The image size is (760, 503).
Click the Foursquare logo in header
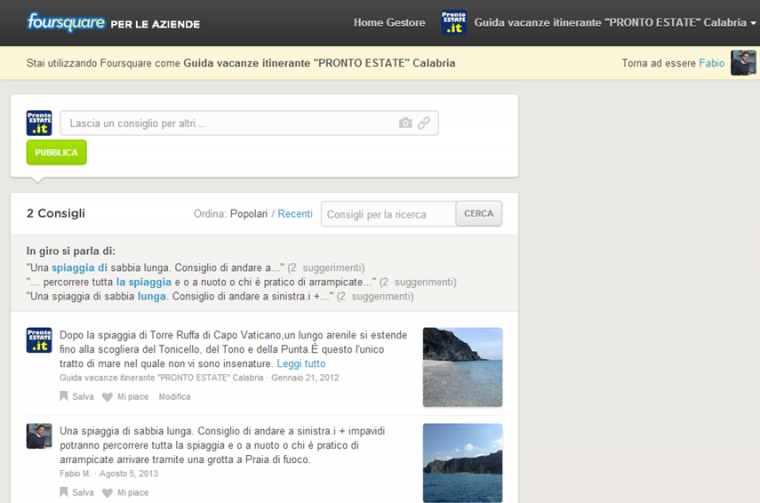(65, 22)
